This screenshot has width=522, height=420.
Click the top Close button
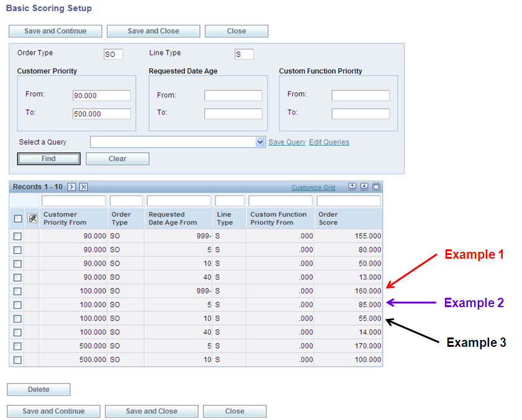coord(236,31)
